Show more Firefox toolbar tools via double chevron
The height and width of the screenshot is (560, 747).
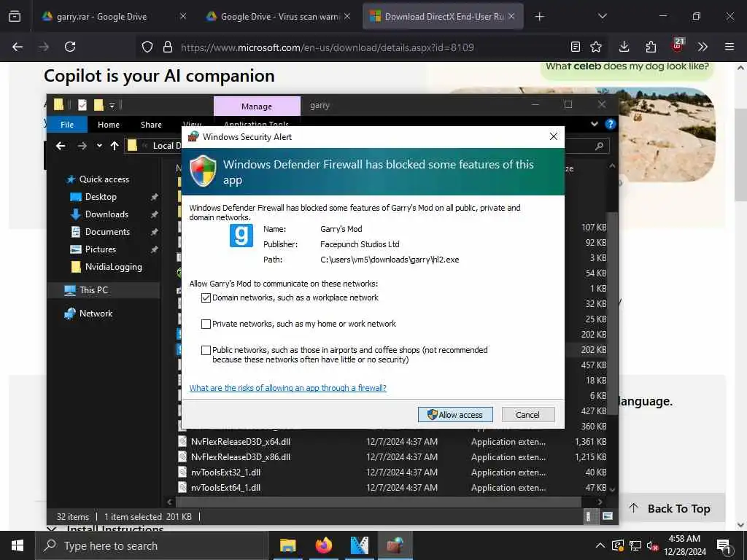[x=703, y=47]
